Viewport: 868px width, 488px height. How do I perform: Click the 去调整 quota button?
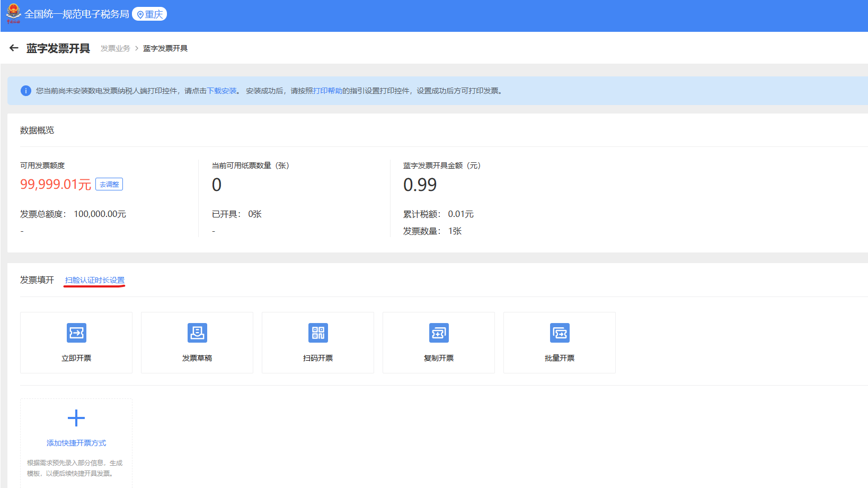coord(109,184)
